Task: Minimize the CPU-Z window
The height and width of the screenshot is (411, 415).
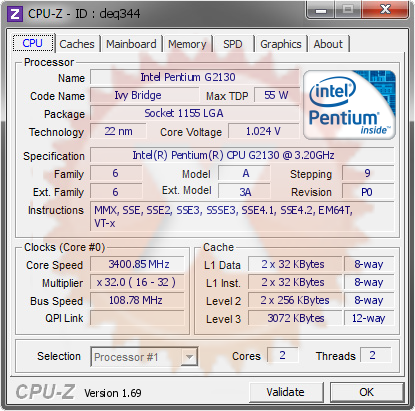Action: pos(321,10)
